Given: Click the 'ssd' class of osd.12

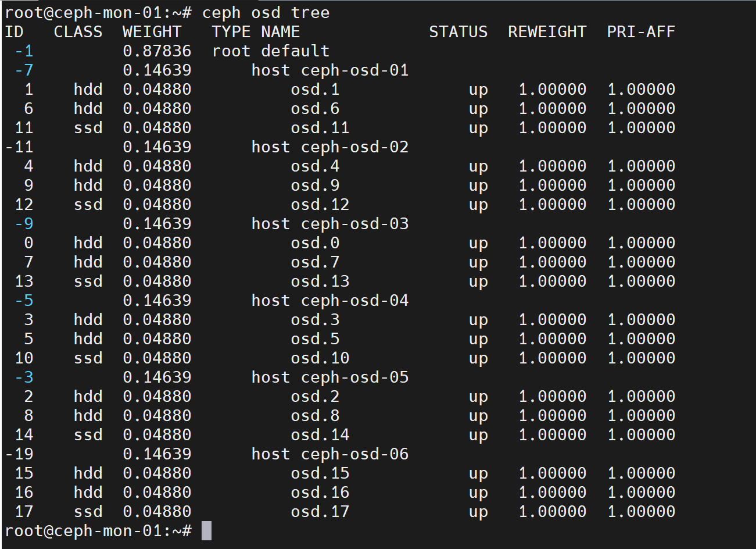Looking at the screenshot, I should pyautogui.click(x=88, y=204).
